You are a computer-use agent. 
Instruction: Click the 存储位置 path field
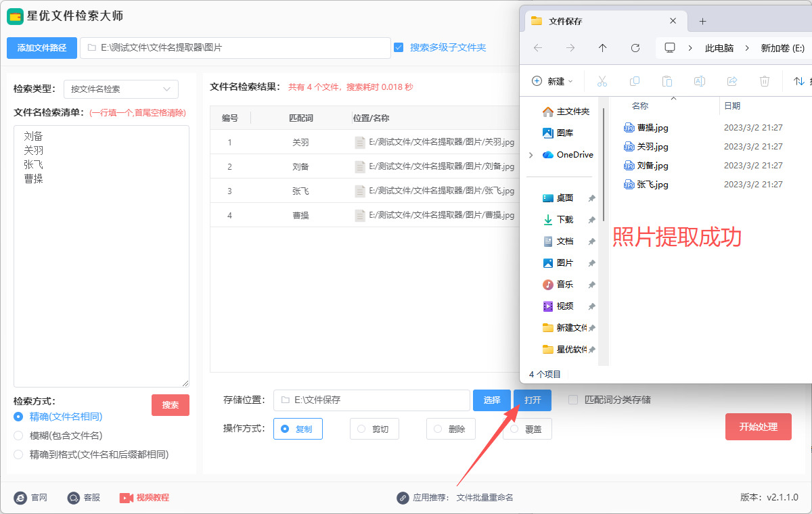(x=371, y=400)
